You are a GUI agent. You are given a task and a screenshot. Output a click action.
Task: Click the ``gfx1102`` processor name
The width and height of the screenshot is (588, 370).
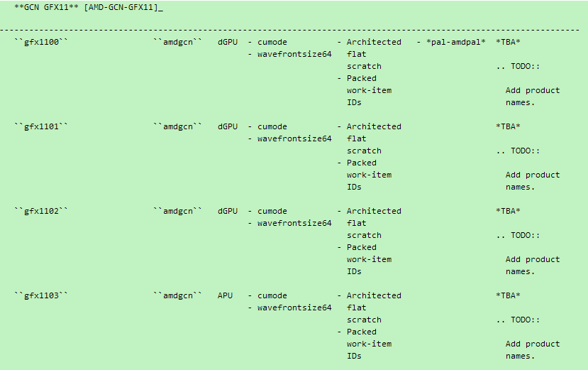pos(41,211)
